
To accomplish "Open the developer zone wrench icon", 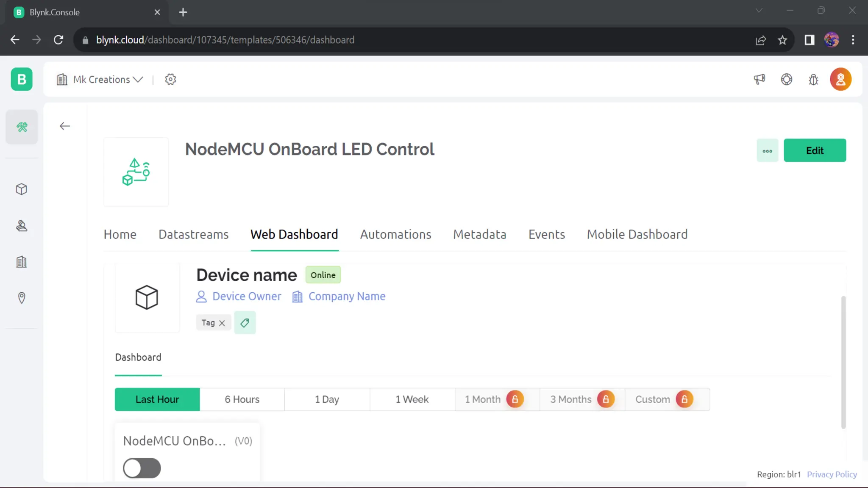I will click(22, 127).
